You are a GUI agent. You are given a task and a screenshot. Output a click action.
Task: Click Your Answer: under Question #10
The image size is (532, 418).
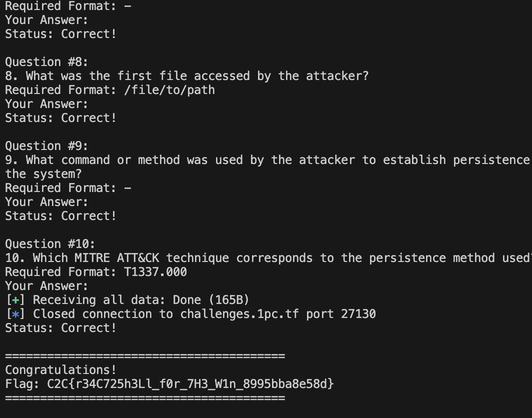(46, 286)
